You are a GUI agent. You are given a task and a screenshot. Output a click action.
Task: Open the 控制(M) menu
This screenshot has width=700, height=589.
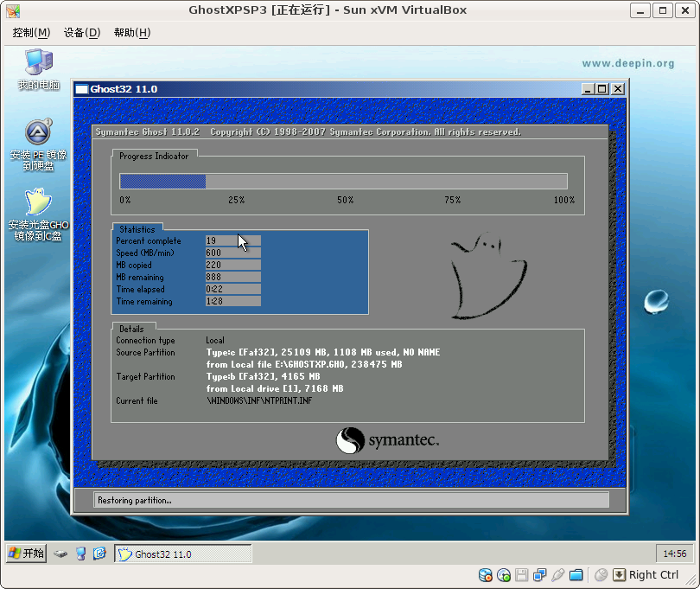click(31, 33)
